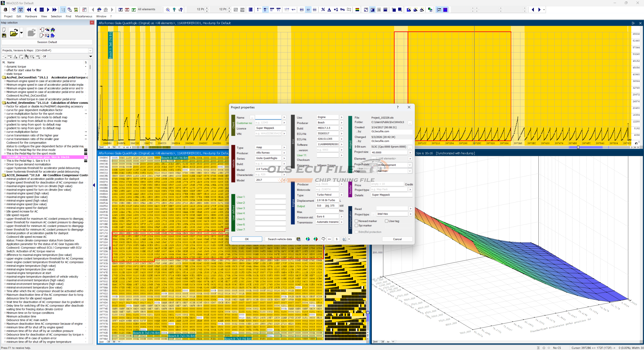This screenshot has width=644, height=350.
Task: Open the Find menu
Action: (x=68, y=16)
